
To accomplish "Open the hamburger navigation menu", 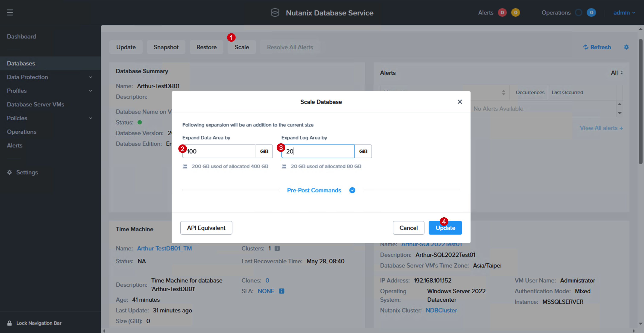I will pos(10,13).
